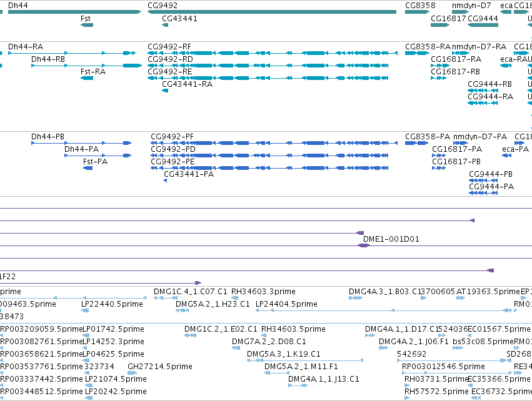532x401 pixels.
Task: Click the CG16817-RB transcript label
Action: click(x=455, y=72)
